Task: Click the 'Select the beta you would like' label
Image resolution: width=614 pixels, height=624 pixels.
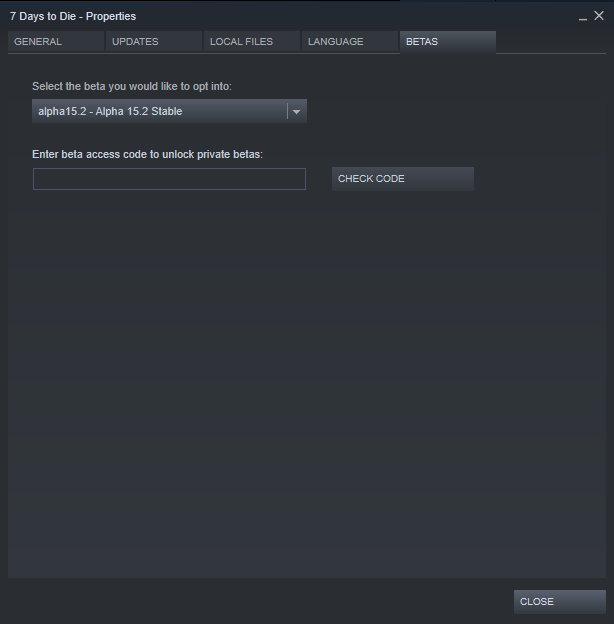Action: point(132,86)
